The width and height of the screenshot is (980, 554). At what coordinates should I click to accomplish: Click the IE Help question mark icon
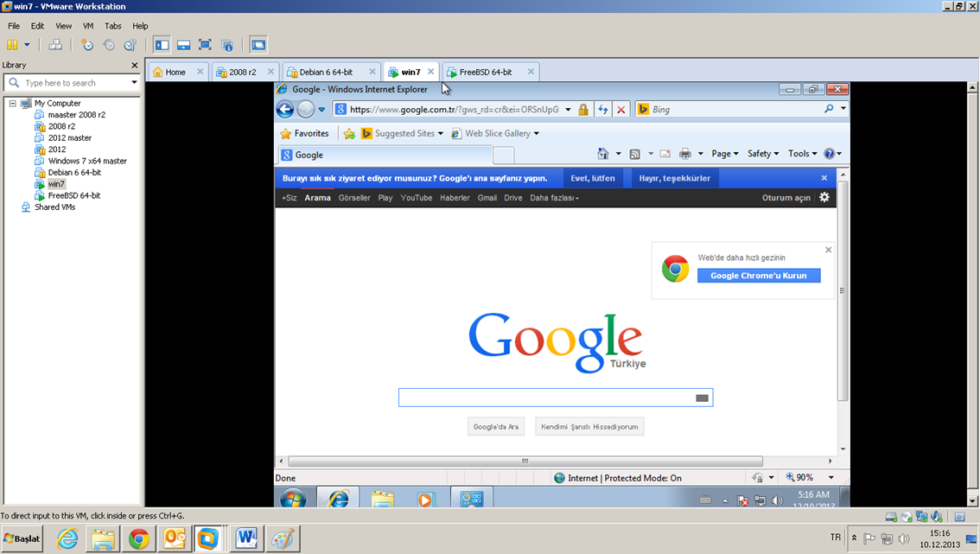[x=830, y=154]
